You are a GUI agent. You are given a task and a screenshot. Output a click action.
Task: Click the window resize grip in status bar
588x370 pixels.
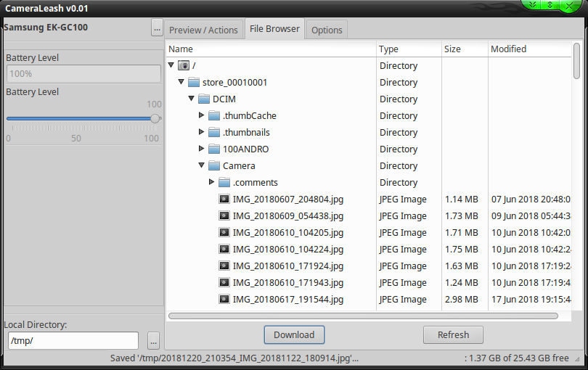pyautogui.click(x=577, y=358)
